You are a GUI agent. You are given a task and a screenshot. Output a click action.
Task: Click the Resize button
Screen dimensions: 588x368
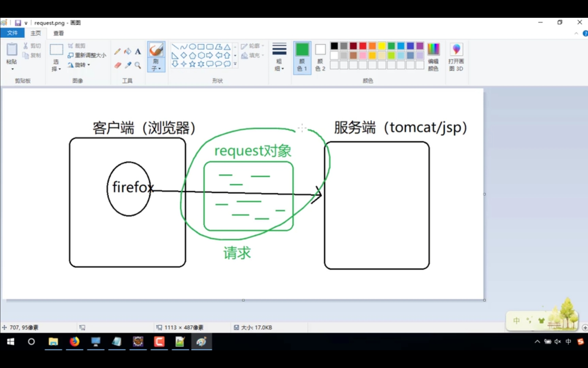[x=87, y=55]
